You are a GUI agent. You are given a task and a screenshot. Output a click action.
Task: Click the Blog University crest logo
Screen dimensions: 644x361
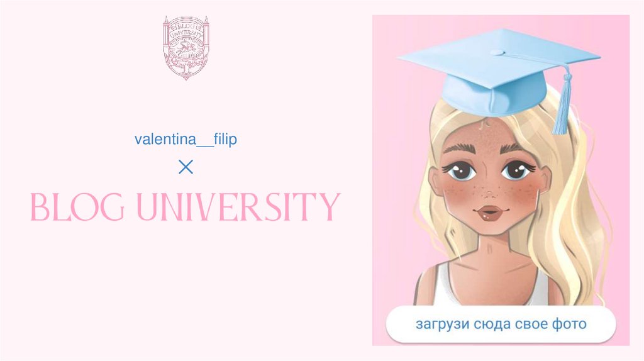point(186,48)
